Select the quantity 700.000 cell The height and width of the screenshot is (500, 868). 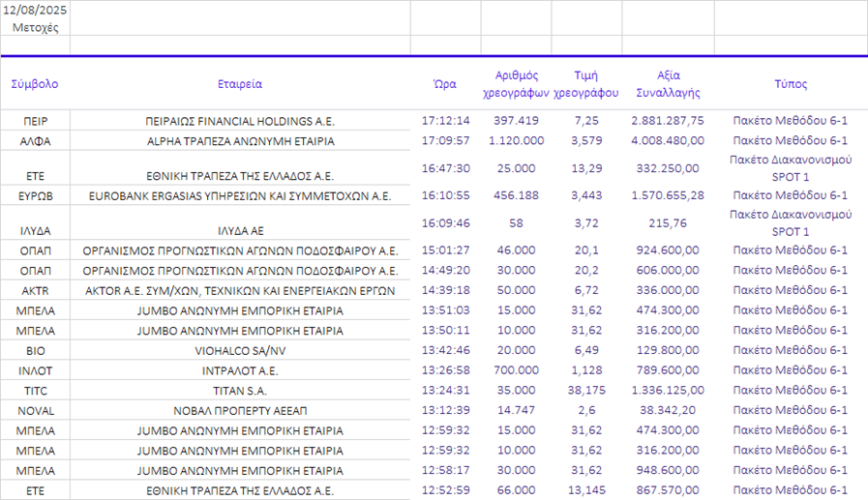coord(516,370)
